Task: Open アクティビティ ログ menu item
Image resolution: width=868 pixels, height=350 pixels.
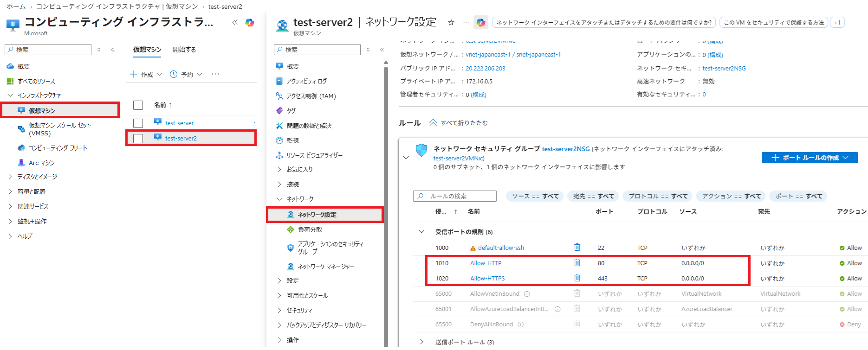Action: coord(306,81)
